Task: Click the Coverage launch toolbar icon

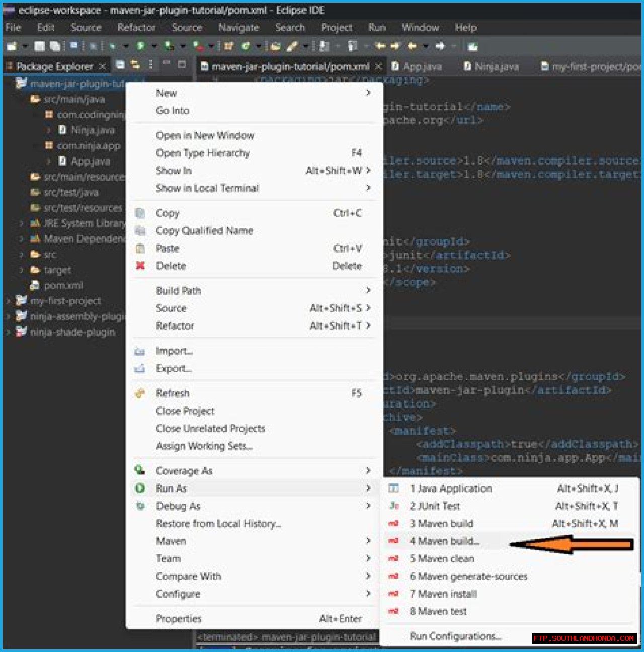Action: [169, 46]
